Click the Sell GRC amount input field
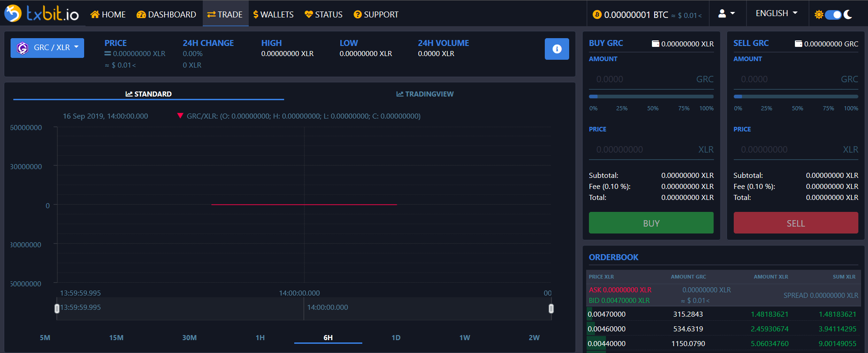 (796, 79)
